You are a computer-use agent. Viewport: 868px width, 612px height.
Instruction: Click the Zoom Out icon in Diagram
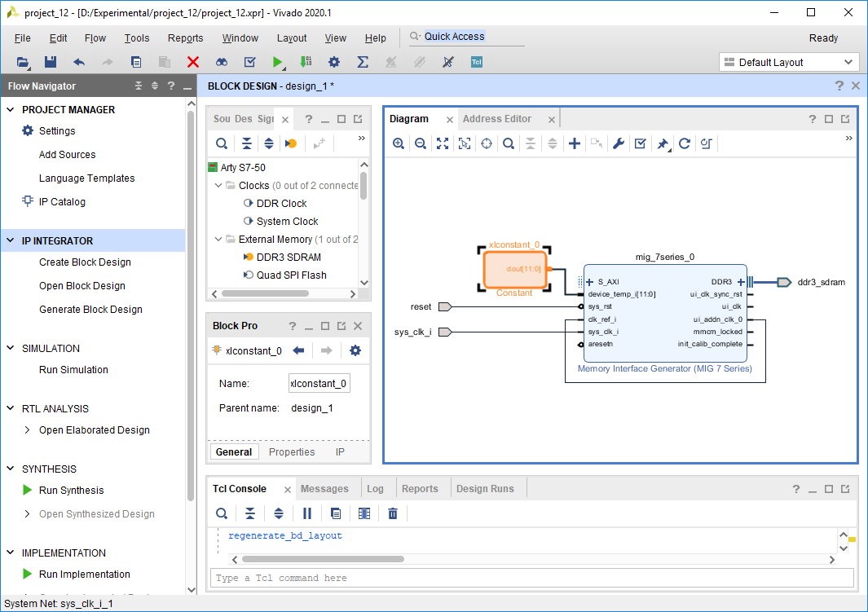point(421,144)
